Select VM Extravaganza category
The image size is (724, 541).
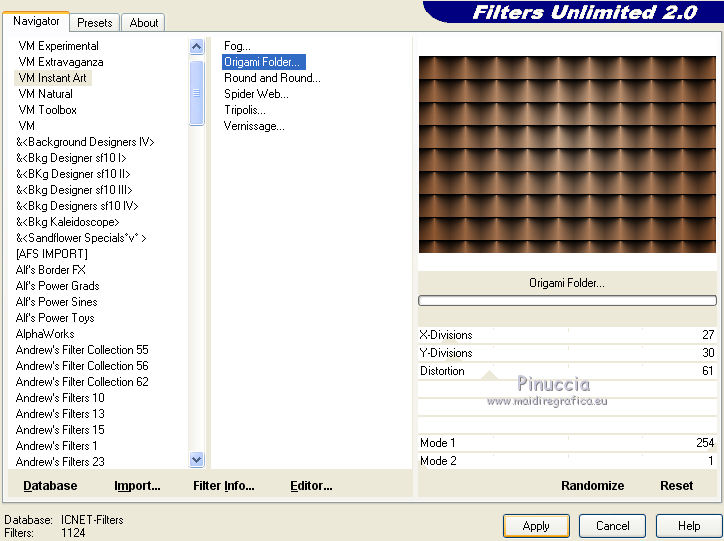pos(61,62)
